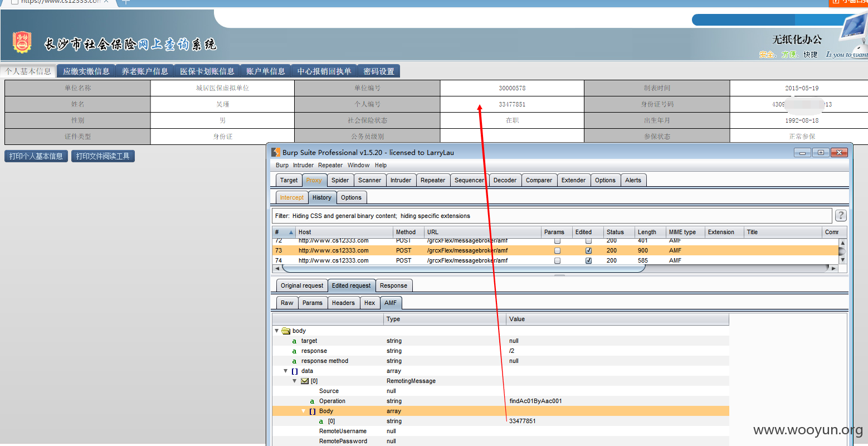Click the string icon beside response method
Screen dimensions: 868x446
point(294,361)
